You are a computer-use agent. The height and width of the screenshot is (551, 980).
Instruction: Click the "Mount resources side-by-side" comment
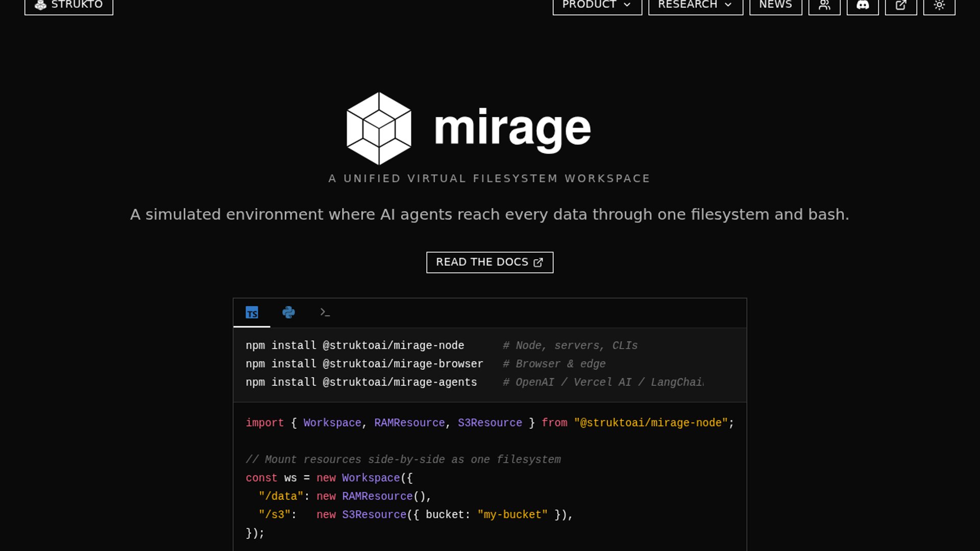coord(403,460)
